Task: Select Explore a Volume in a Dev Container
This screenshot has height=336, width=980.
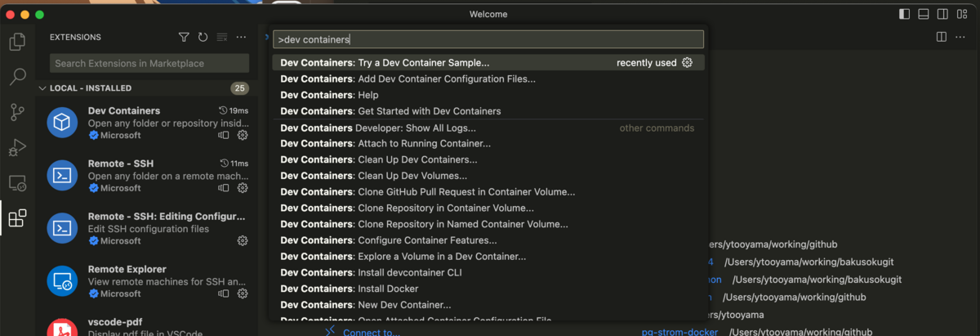Action: tap(488, 256)
